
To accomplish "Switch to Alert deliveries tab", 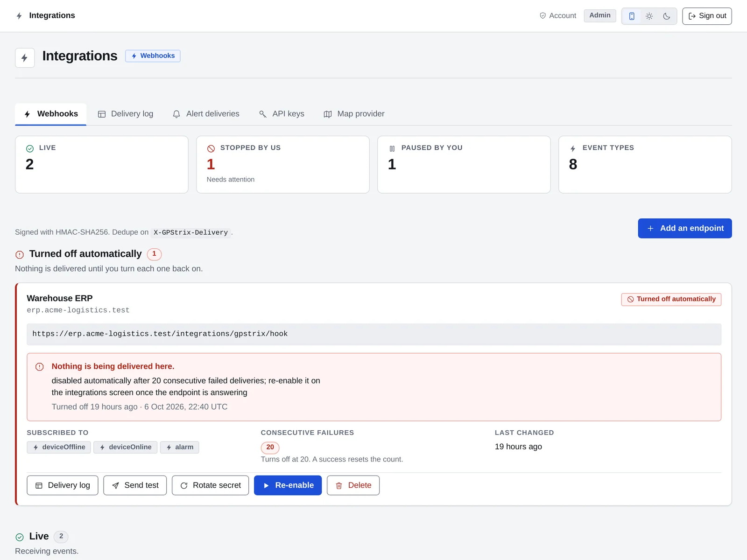I will tap(206, 114).
